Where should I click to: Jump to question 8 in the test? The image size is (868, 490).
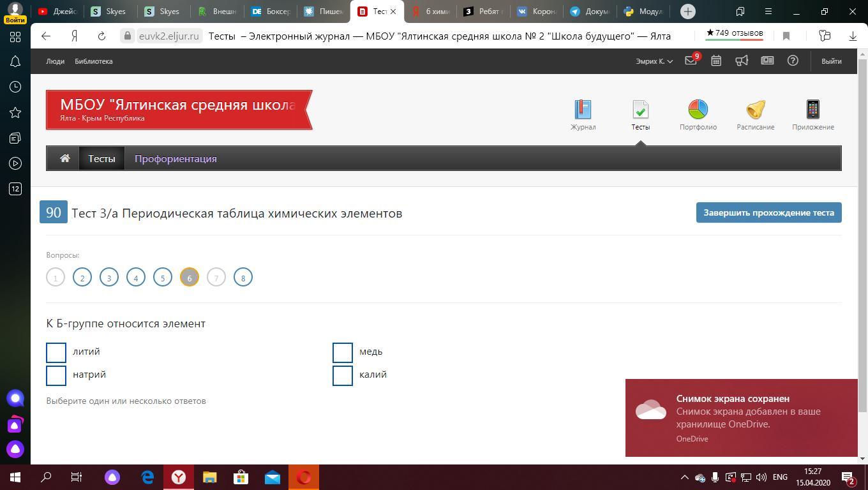[243, 278]
